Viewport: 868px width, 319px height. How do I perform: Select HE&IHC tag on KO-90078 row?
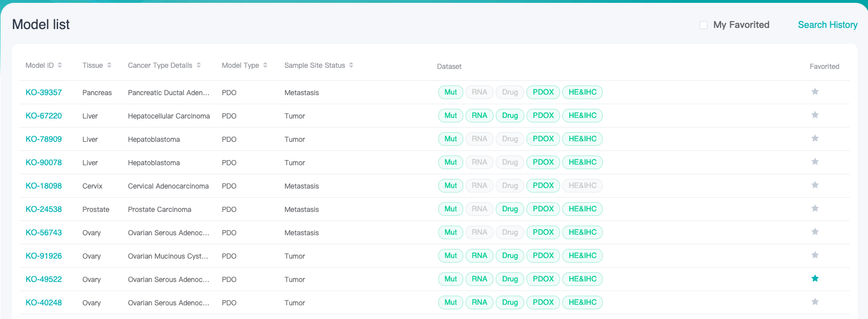click(582, 162)
